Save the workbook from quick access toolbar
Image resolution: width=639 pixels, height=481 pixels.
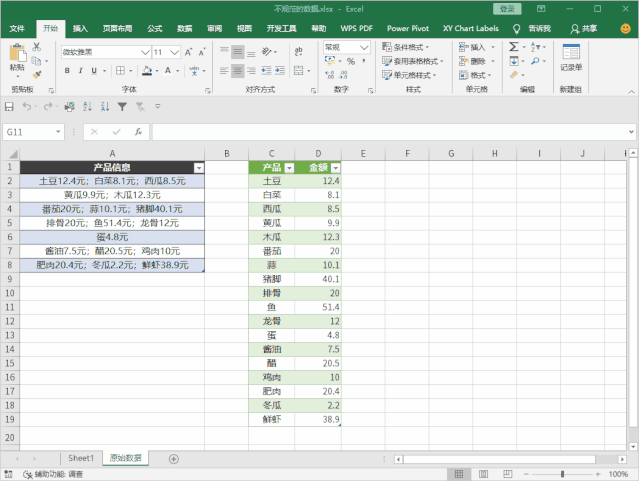10,106
